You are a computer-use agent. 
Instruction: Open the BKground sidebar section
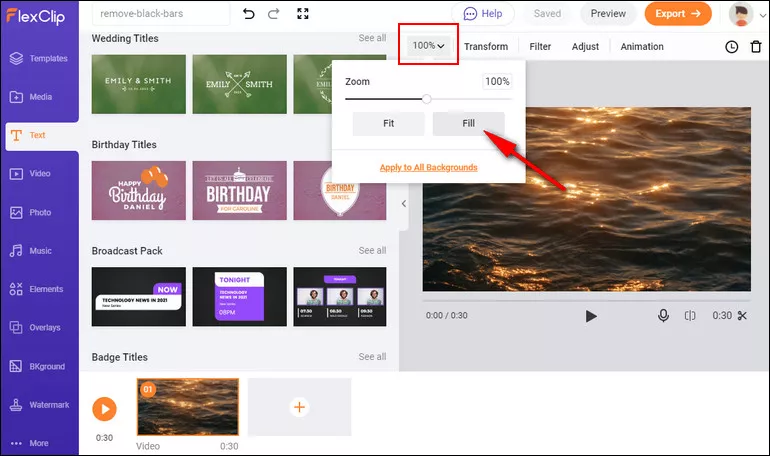pos(37,366)
